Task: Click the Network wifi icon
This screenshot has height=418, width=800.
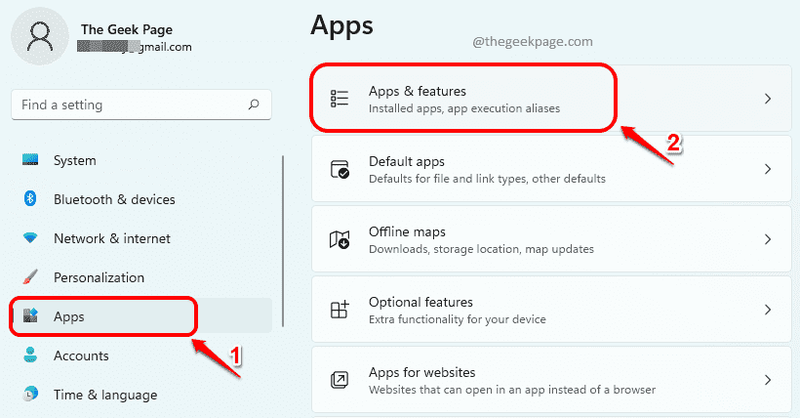Action: tap(30, 238)
